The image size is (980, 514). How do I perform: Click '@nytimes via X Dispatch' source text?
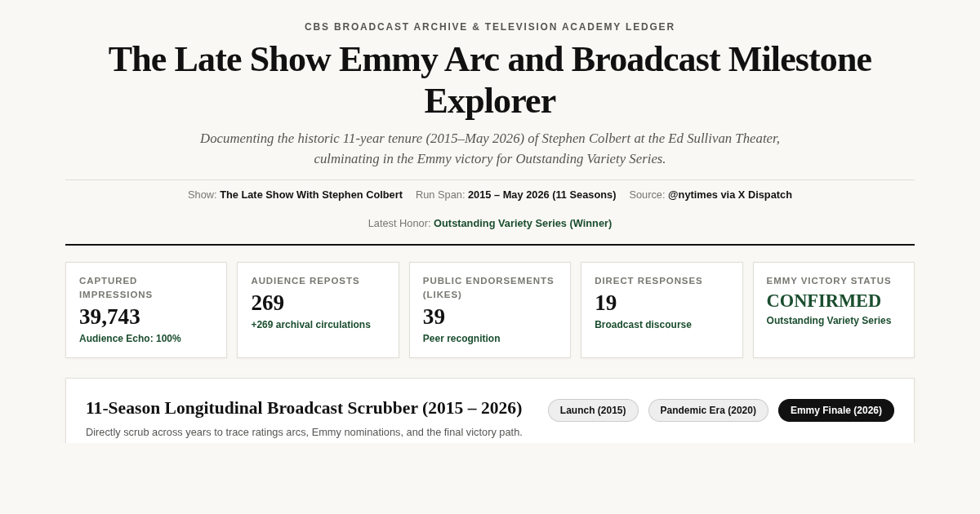730,195
